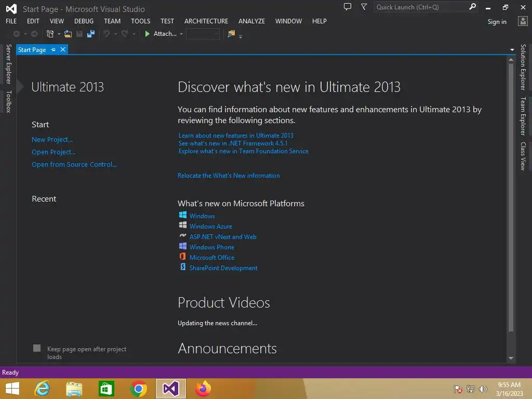This screenshot has width=532, height=399.
Task: Click the Sign in link
Action: pos(497,22)
